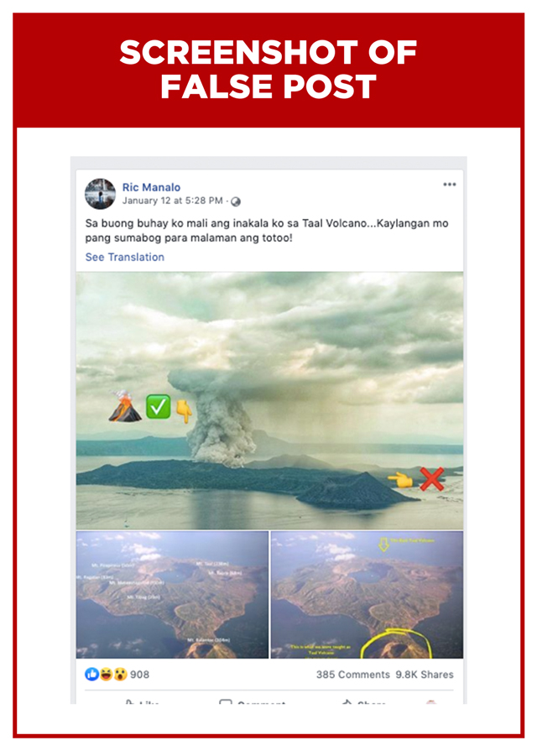
Task: Open the January 12 at 5:28 PM timestamp
Action: 173,201
